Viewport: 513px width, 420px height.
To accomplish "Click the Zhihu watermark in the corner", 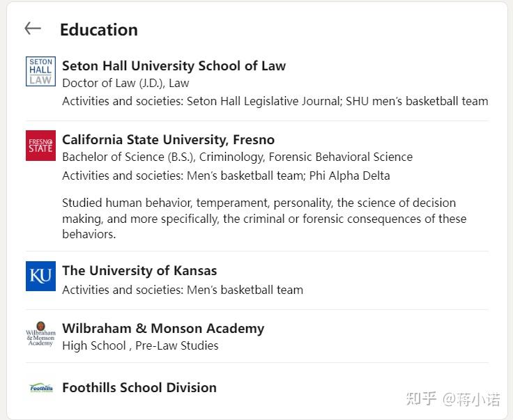I will (452, 399).
